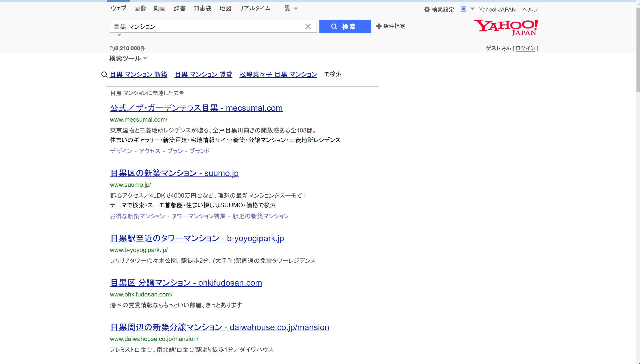Expand the suggestion arrow below the search box

119,35
